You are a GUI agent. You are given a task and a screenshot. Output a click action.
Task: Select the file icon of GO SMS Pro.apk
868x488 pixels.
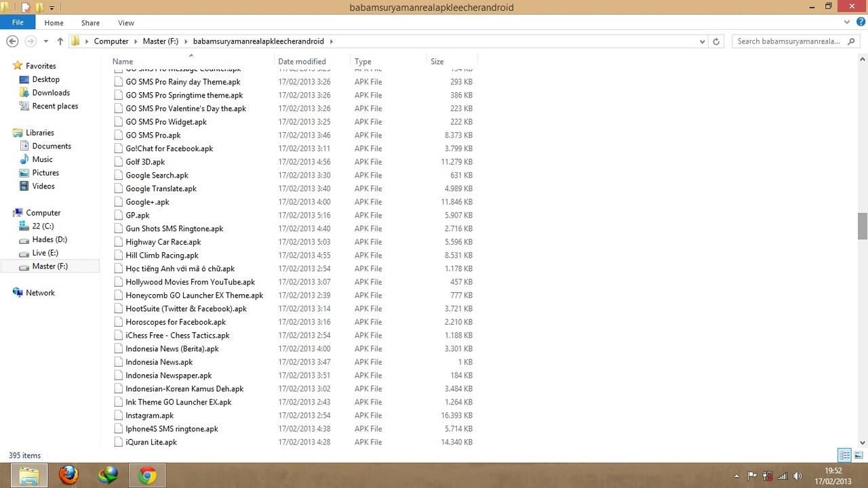(119, 135)
